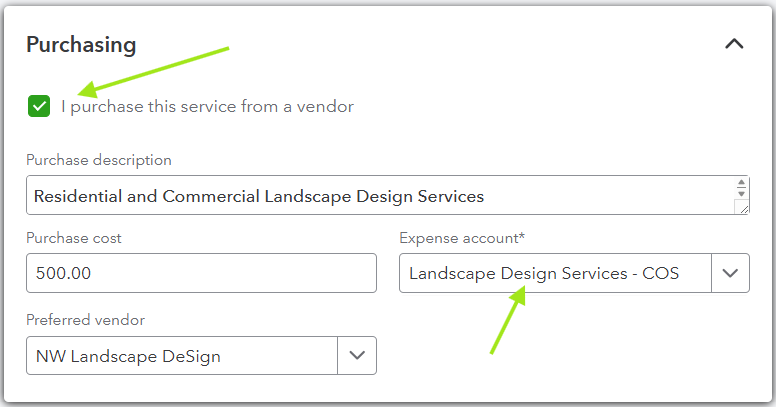The image size is (776, 407).
Task: Click the "Purchase description" field label
Action: click(99, 160)
